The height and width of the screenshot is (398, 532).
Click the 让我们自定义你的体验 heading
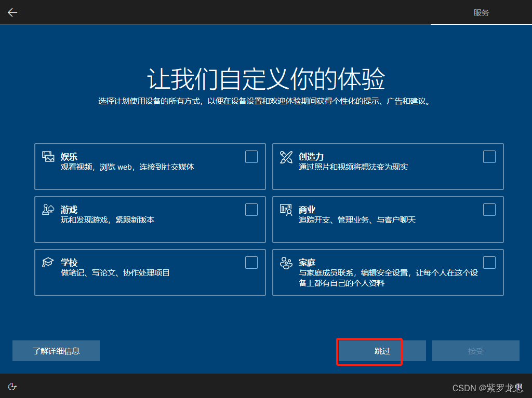266,79
